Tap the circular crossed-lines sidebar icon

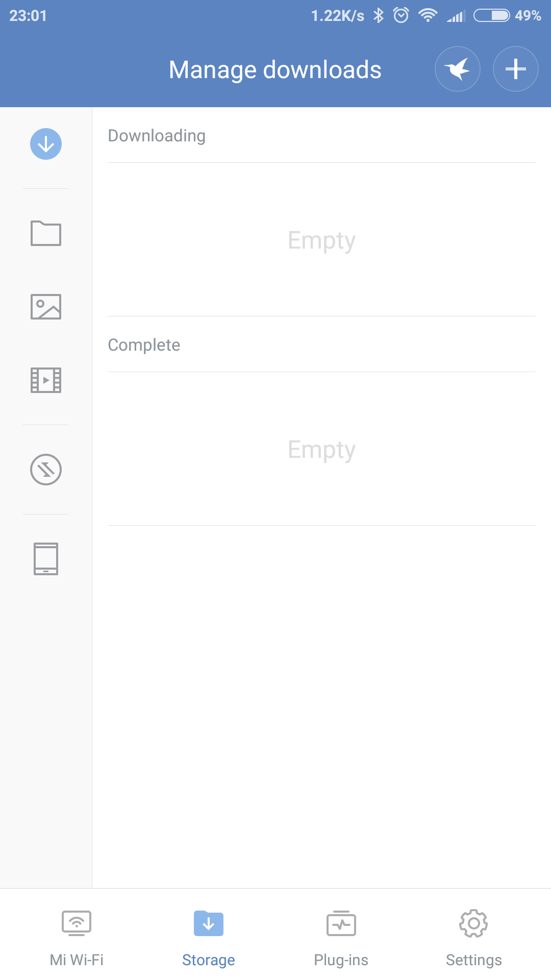(x=46, y=470)
